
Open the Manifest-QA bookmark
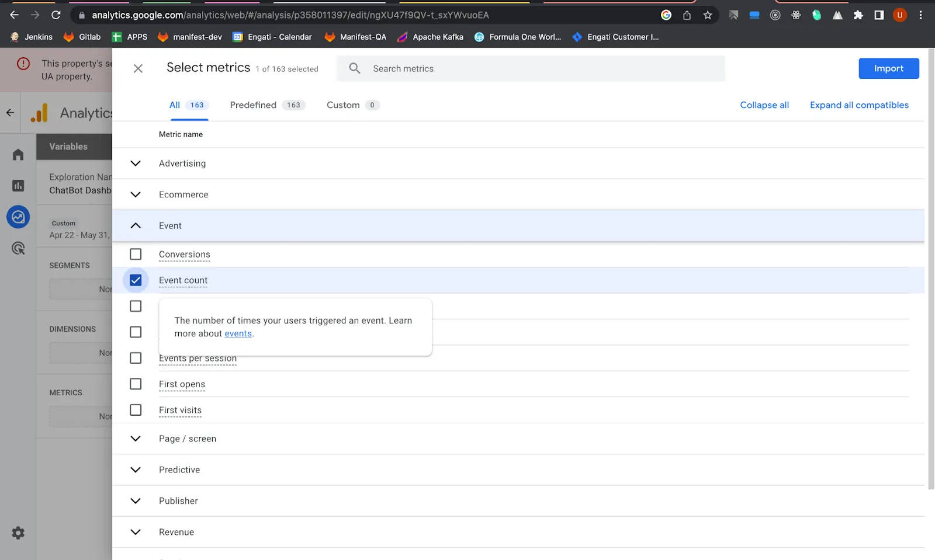click(x=355, y=37)
